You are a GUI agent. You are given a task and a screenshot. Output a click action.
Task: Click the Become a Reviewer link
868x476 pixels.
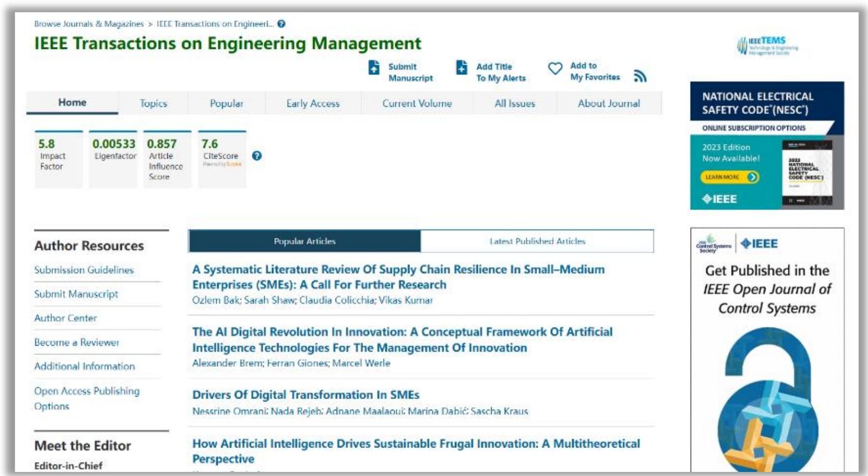[76, 342]
